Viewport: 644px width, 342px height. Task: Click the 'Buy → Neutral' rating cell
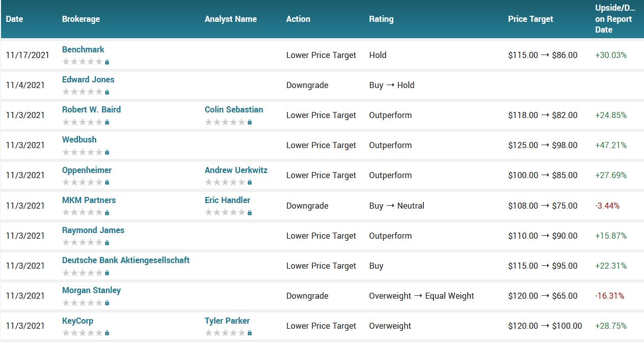(396, 206)
